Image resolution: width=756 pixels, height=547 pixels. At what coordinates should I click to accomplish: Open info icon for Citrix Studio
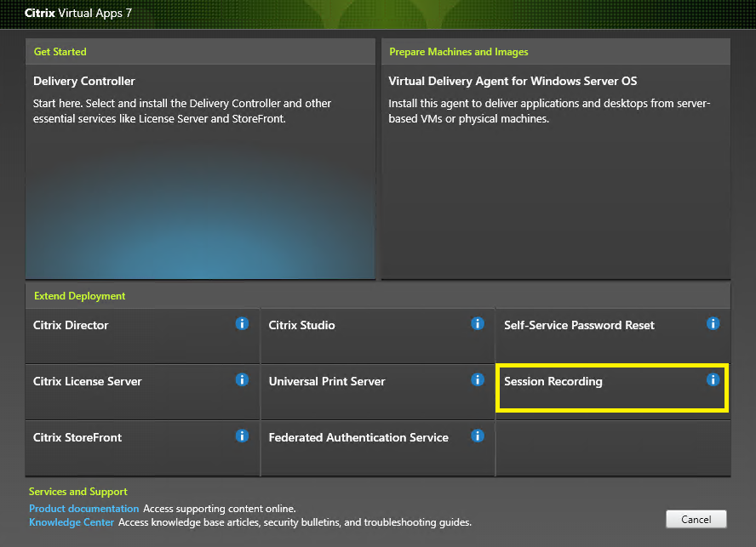pyautogui.click(x=478, y=323)
